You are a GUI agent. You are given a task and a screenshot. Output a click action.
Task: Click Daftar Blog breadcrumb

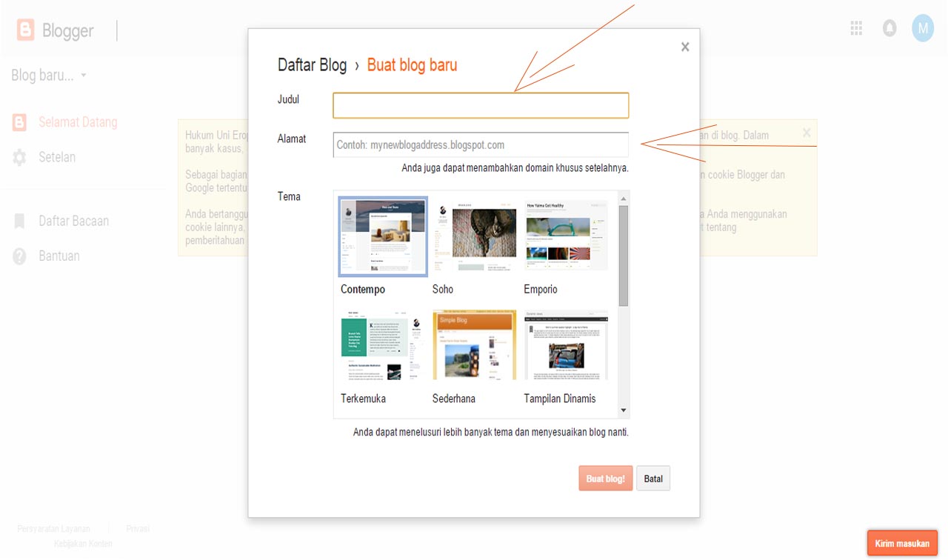point(312,65)
